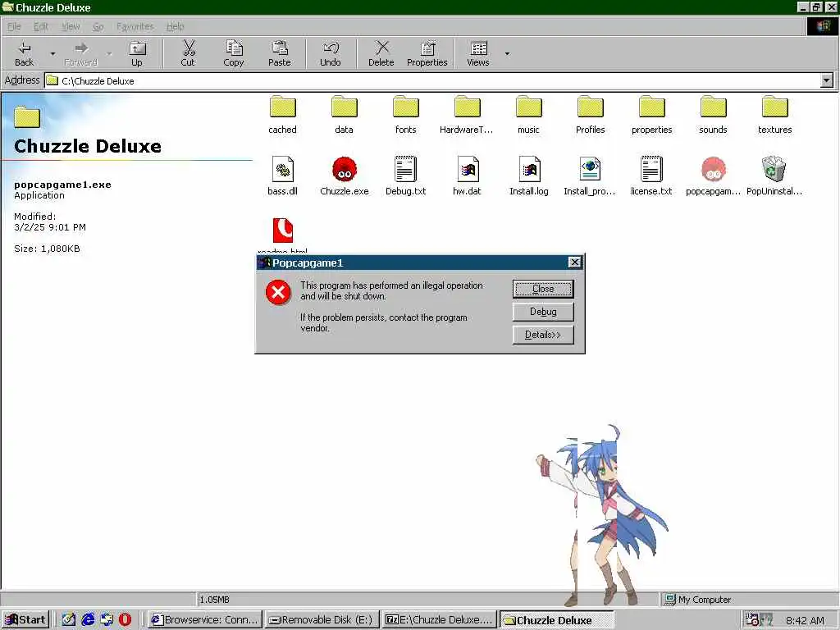Go up one folder level with Up

137,53
